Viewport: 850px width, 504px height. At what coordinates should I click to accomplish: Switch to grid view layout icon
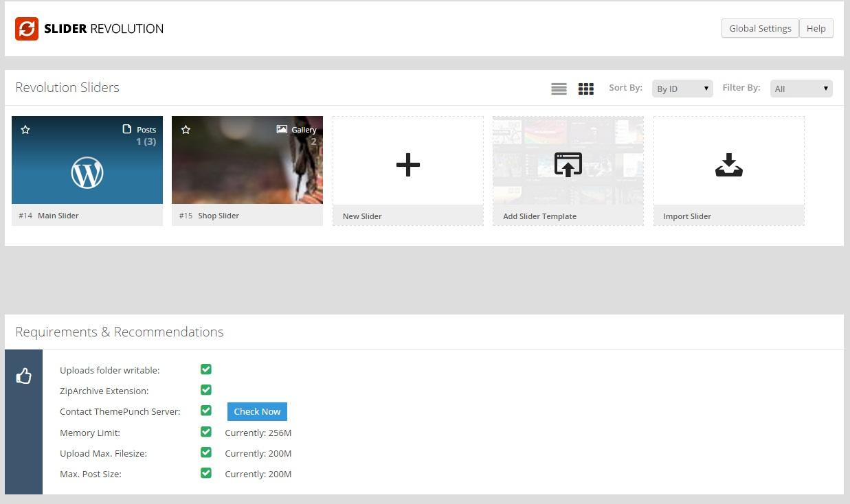point(585,89)
